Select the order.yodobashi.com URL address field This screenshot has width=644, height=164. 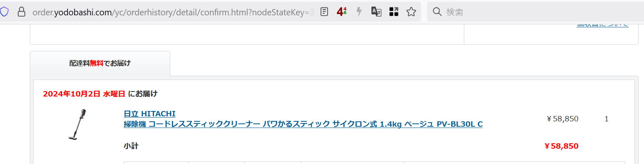pyautogui.click(x=173, y=12)
